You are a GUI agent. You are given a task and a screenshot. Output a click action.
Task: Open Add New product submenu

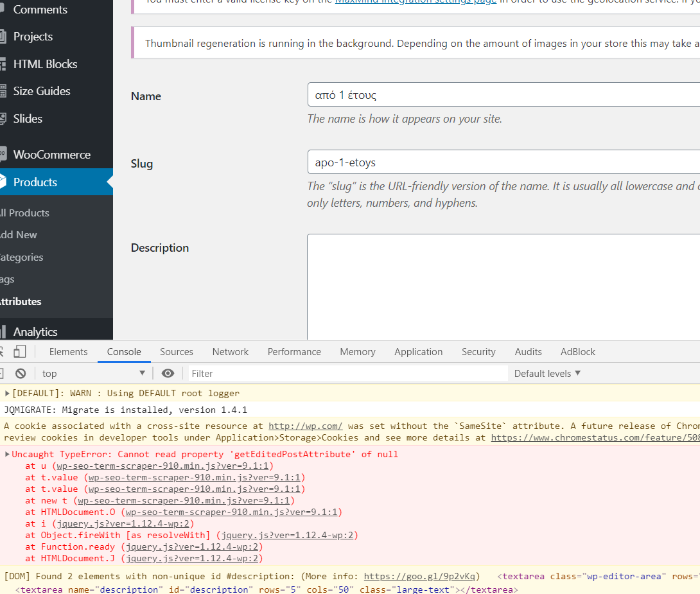point(19,235)
